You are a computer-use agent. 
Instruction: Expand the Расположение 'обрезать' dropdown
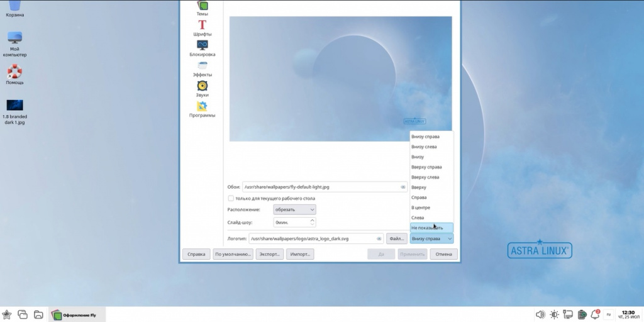294,209
